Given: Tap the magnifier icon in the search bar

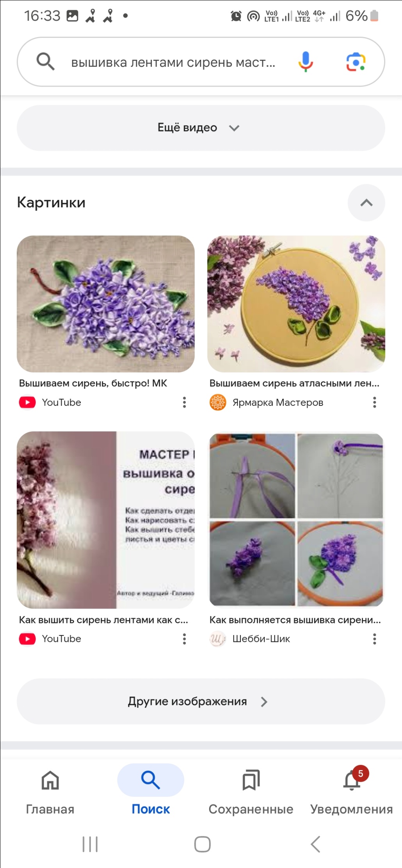Looking at the screenshot, I should pyautogui.click(x=45, y=62).
